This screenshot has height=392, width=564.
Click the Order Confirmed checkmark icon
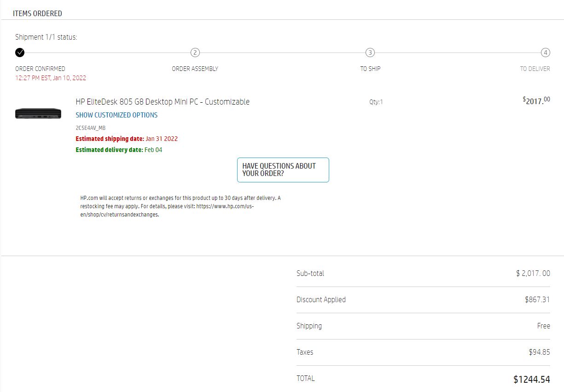click(x=20, y=53)
